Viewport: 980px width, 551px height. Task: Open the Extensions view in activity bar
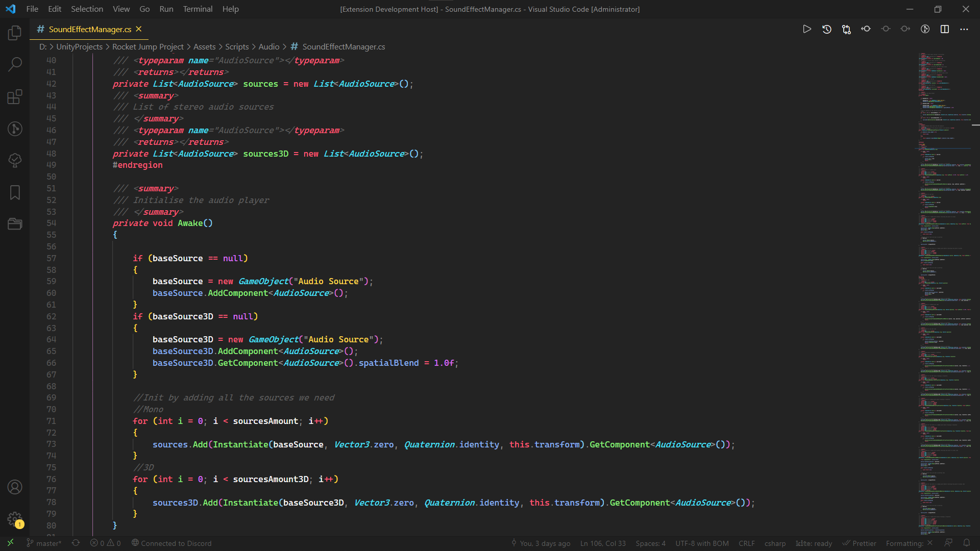[x=15, y=96]
